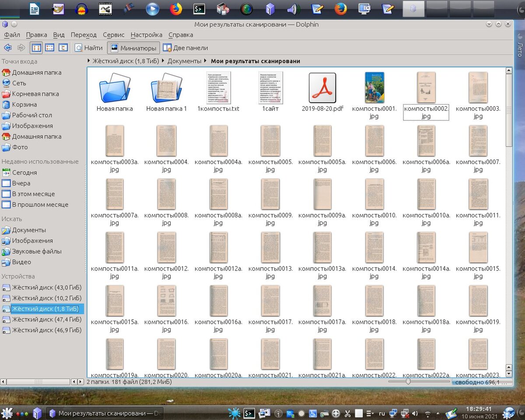Expand the arrow before Документы in breadcrumb
The width and height of the screenshot is (525, 420).
coord(163,61)
